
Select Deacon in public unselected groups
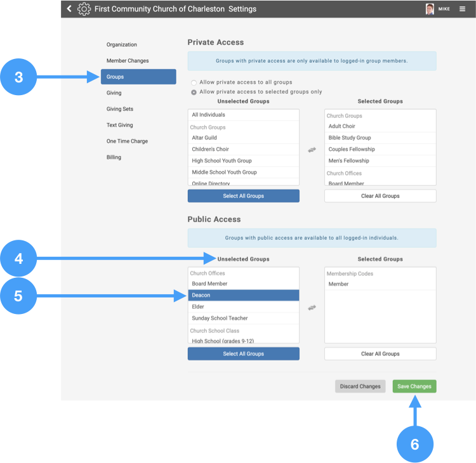243,296
